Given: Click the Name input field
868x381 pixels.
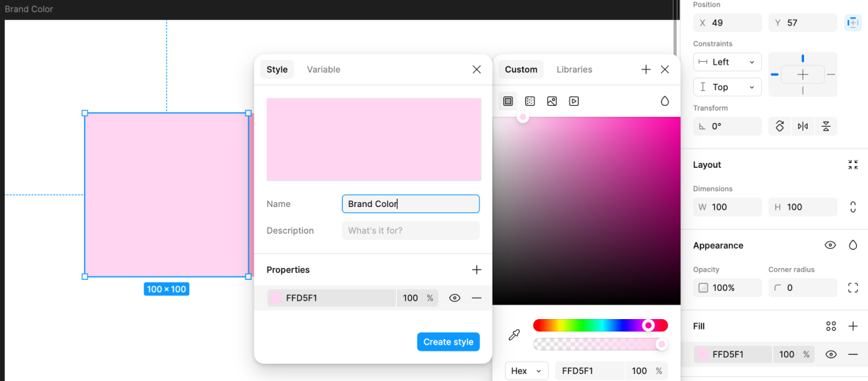Looking at the screenshot, I should pos(411,204).
